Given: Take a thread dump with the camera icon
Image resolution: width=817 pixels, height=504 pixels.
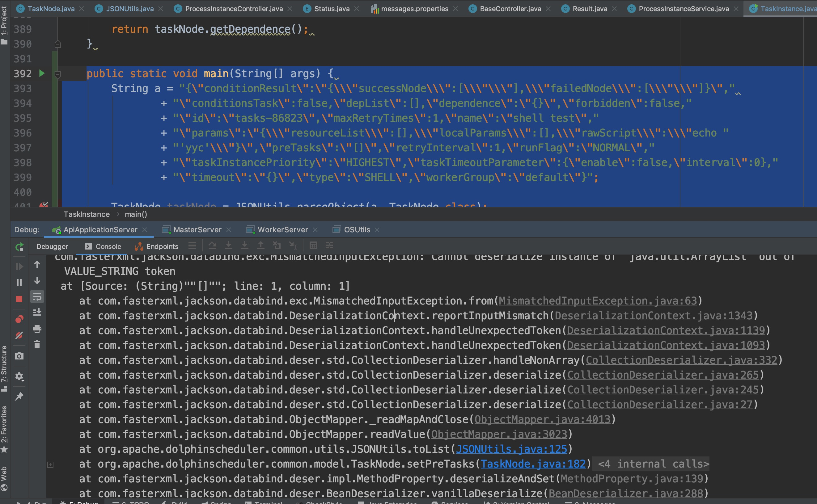Looking at the screenshot, I should coord(19,356).
